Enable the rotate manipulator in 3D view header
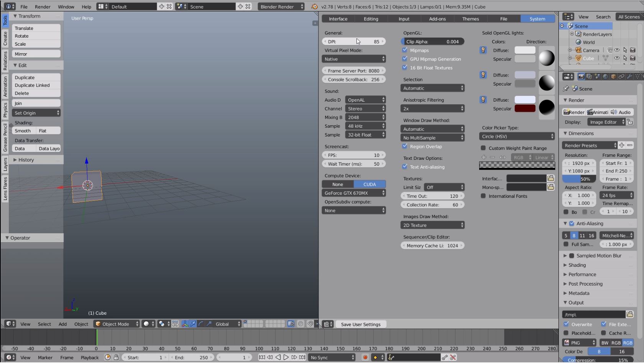Viewport: 644px width, 363px height. point(201,324)
